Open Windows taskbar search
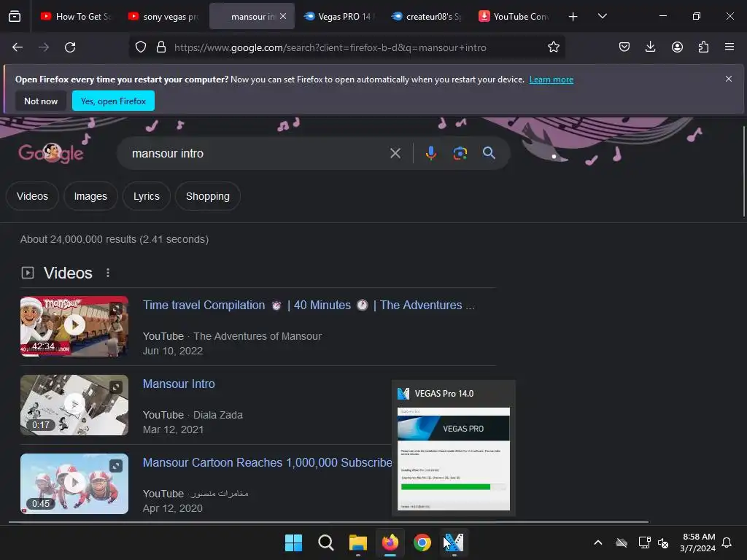This screenshot has width=747, height=560. point(326,542)
